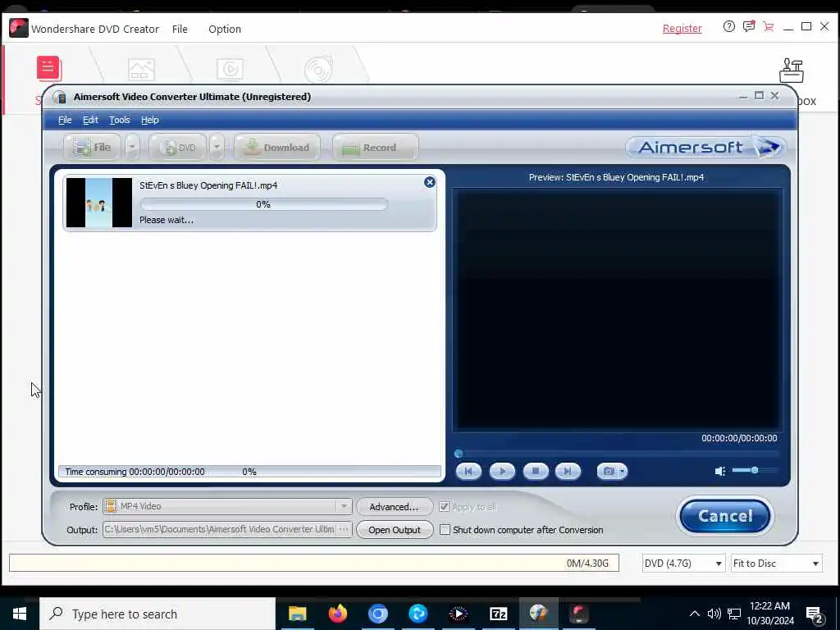The height and width of the screenshot is (630, 840).
Task: Open Wondershare DVD Creator Option menu
Action: pyautogui.click(x=225, y=29)
